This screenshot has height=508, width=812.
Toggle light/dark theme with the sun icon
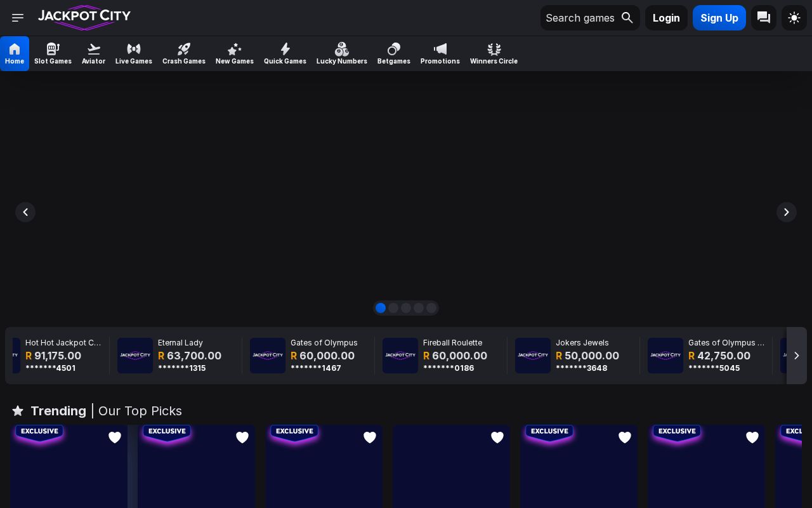[794, 18]
